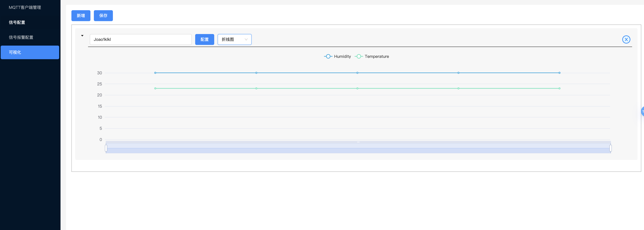Open MQTT客户端管理 menu item

pos(25,7)
